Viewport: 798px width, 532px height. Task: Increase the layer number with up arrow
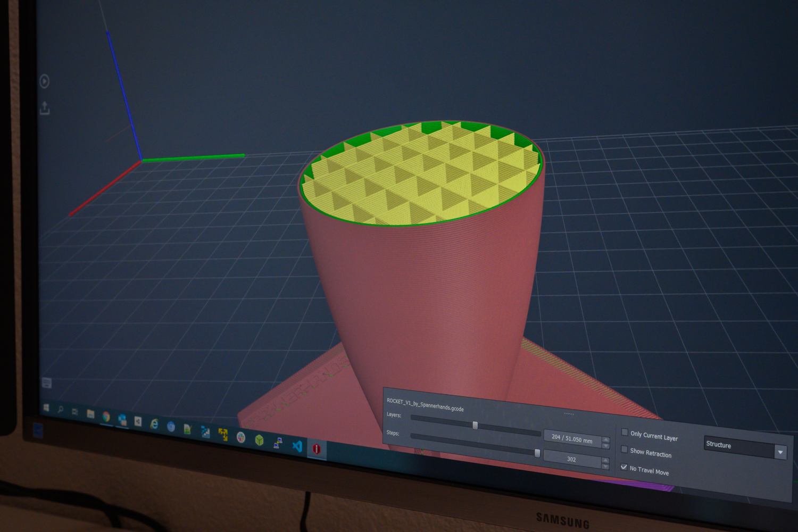[x=605, y=439]
